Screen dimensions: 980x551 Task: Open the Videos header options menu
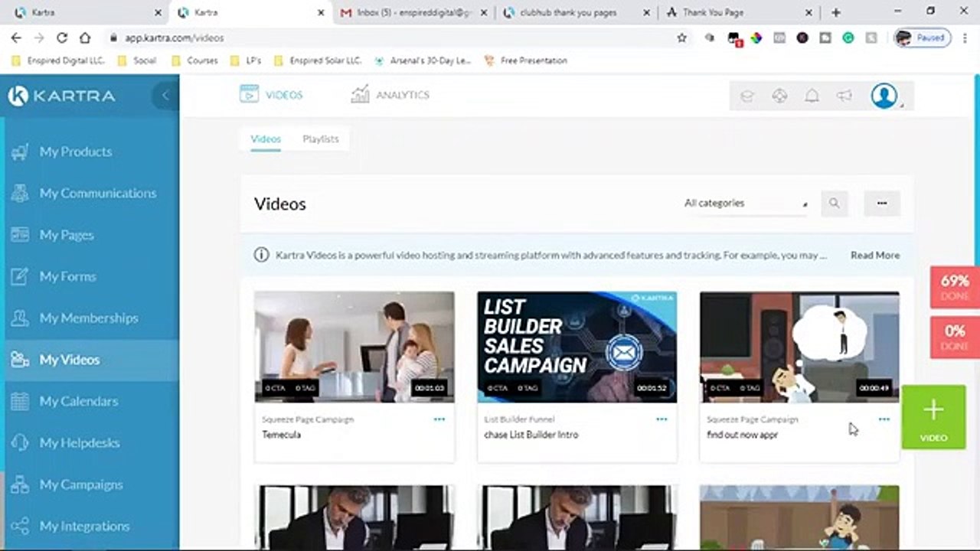click(x=882, y=204)
